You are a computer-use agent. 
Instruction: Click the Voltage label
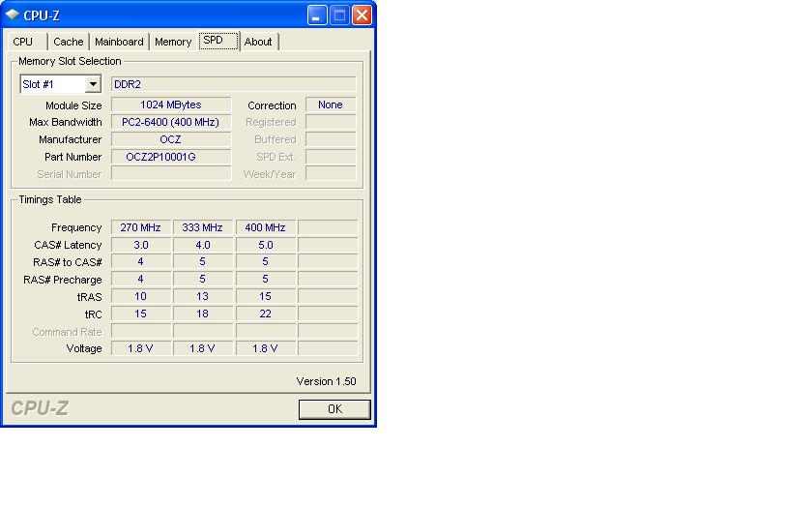click(84, 349)
